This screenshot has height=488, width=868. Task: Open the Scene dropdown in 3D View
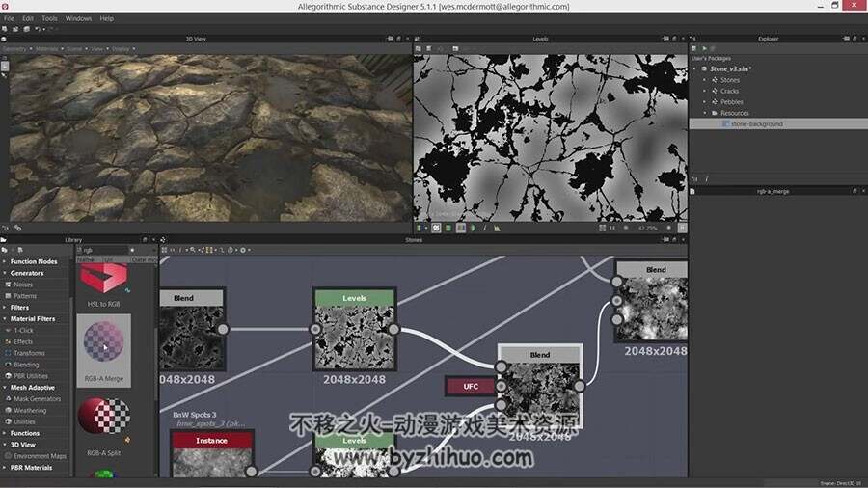pyautogui.click(x=76, y=48)
